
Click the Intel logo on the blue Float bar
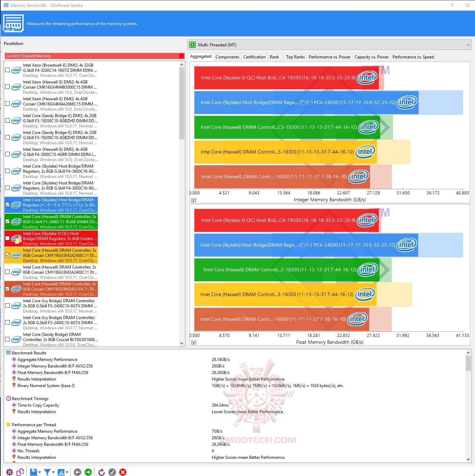[x=406, y=245]
